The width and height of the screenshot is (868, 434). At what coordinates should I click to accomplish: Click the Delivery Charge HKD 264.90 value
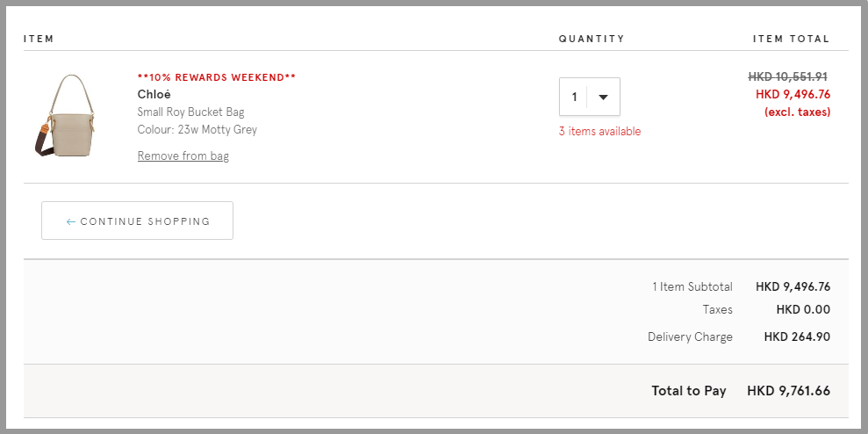pyautogui.click(x=797, y=337)
